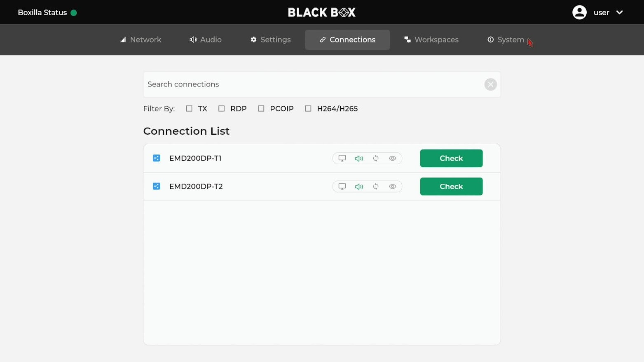Expand the user account dropdown chevron
The image size is (644, 362).
[619, 12]
